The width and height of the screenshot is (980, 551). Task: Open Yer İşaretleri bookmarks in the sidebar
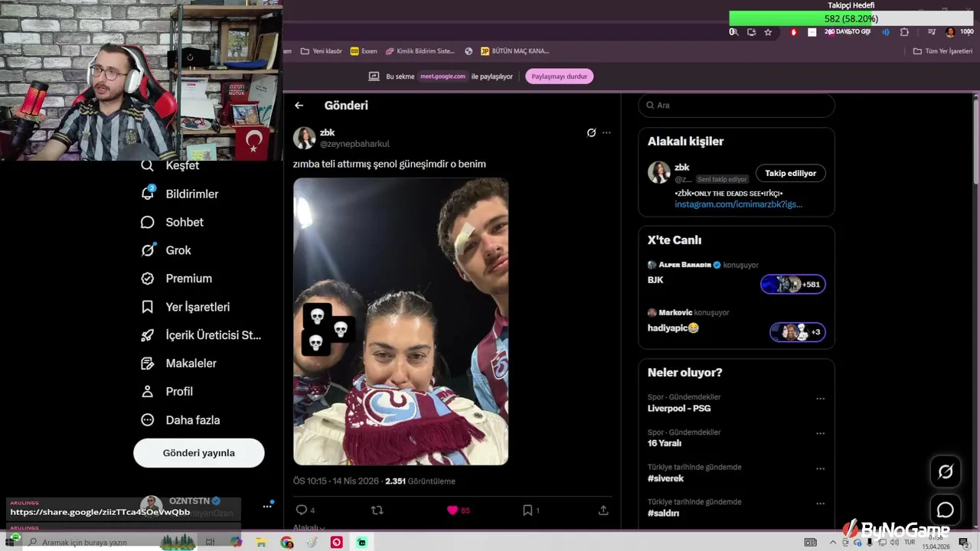pyautogui.click(x=185, y=307)
